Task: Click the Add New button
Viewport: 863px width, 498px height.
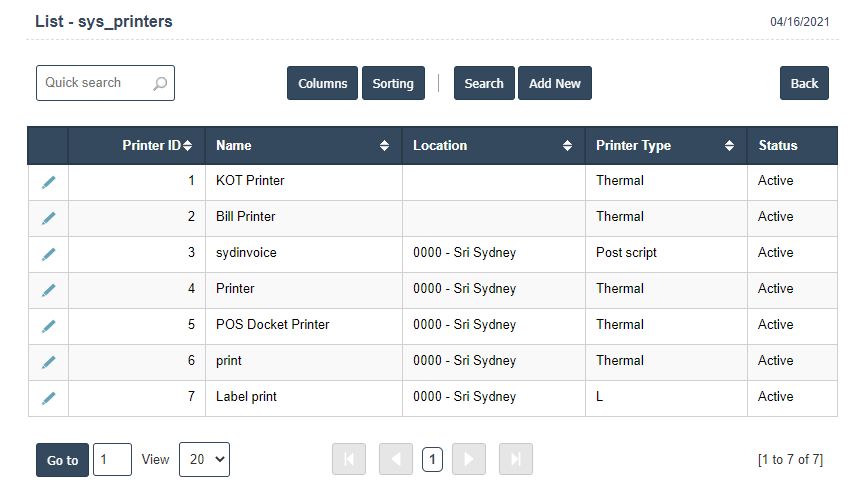Action: [554, 84]
